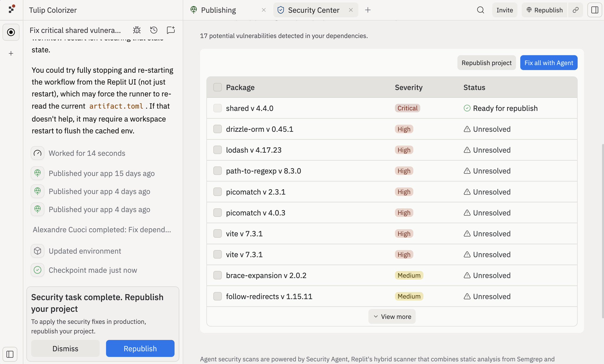Toggle the left sidebar panel icon at bottom
The image size is (604, 364).
tap(10, 354)
